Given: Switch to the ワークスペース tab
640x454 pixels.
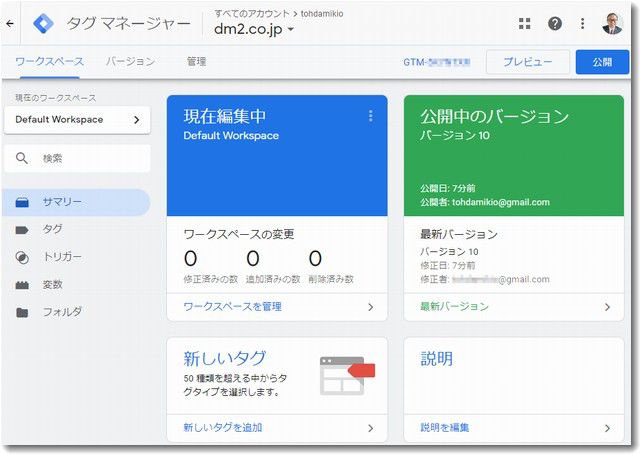Looking at the screenshot, I should pos(49,62).
